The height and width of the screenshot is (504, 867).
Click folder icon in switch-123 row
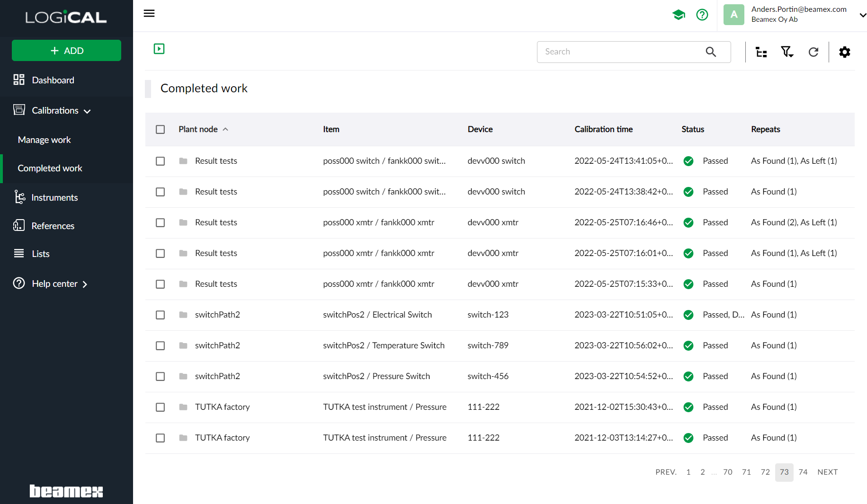(183, 315)
